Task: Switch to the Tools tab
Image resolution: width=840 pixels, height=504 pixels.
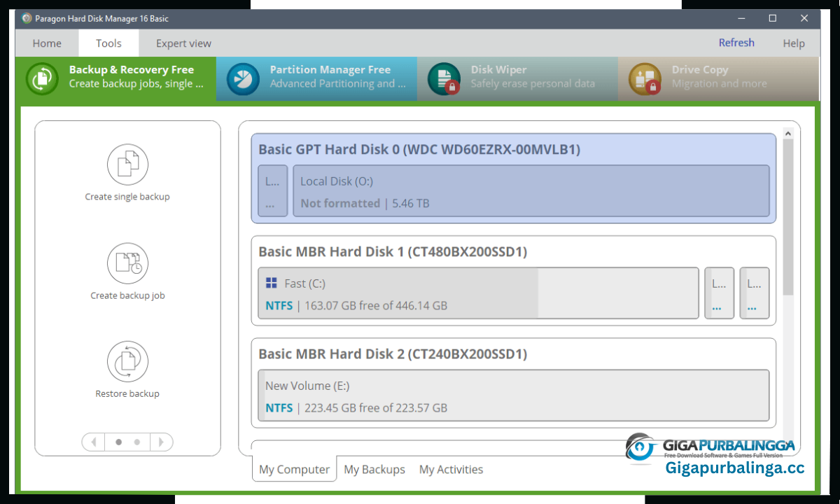Action: (x=108, y=43)
